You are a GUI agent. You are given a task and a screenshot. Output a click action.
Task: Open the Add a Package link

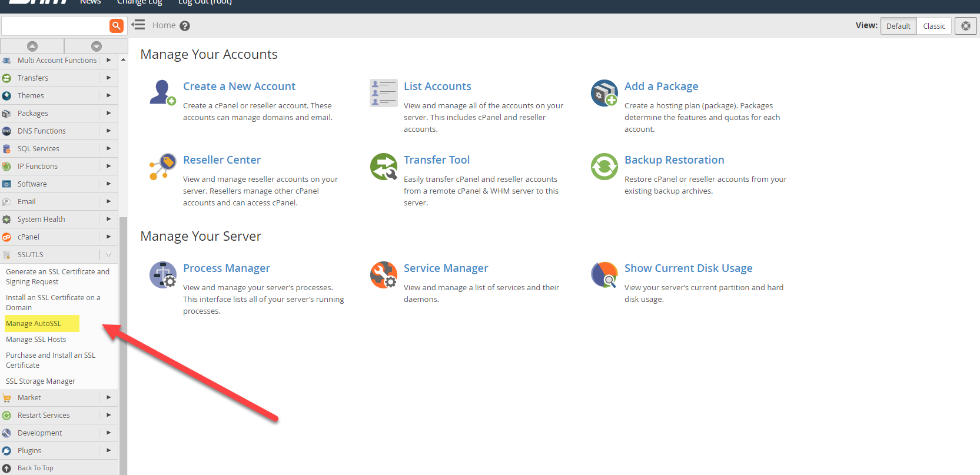pyautogui.click(x=661, y=87)
